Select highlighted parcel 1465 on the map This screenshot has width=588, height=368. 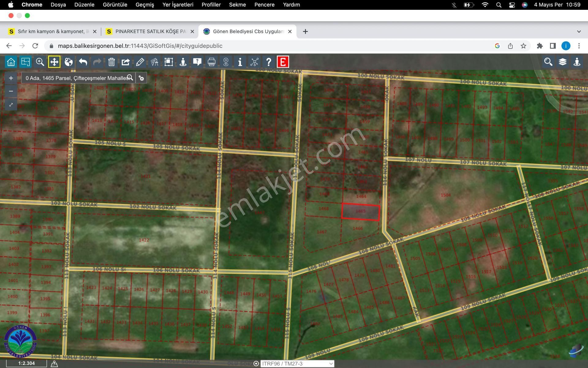360,212
